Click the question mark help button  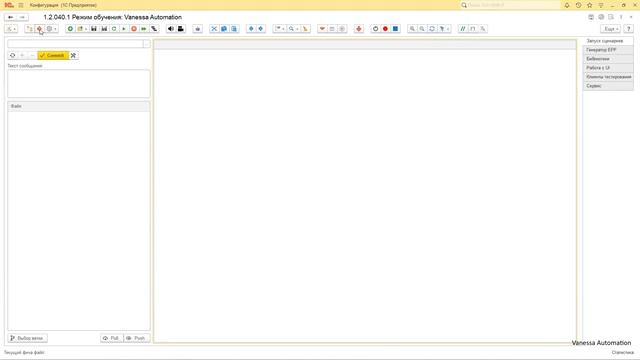pos(629,29)
